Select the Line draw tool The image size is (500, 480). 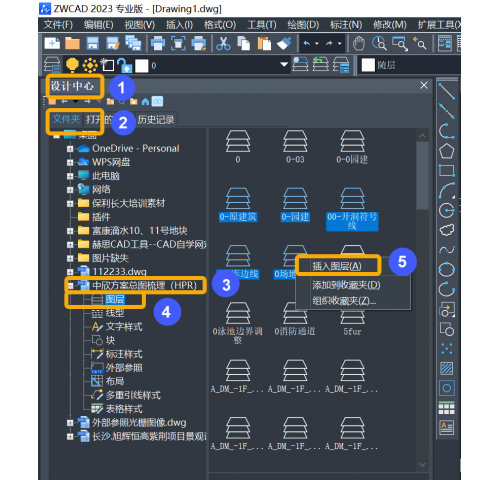pyautogui.click(x=447, y=91)
